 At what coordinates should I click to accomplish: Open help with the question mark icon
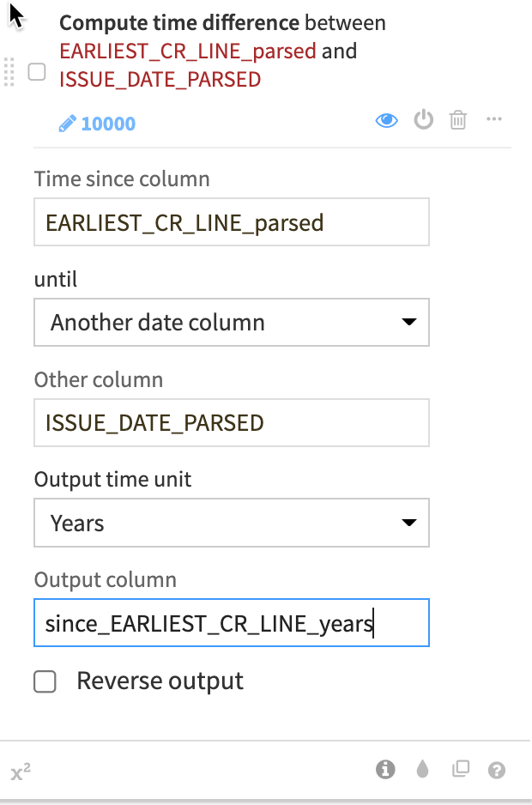tap(496, 770)
